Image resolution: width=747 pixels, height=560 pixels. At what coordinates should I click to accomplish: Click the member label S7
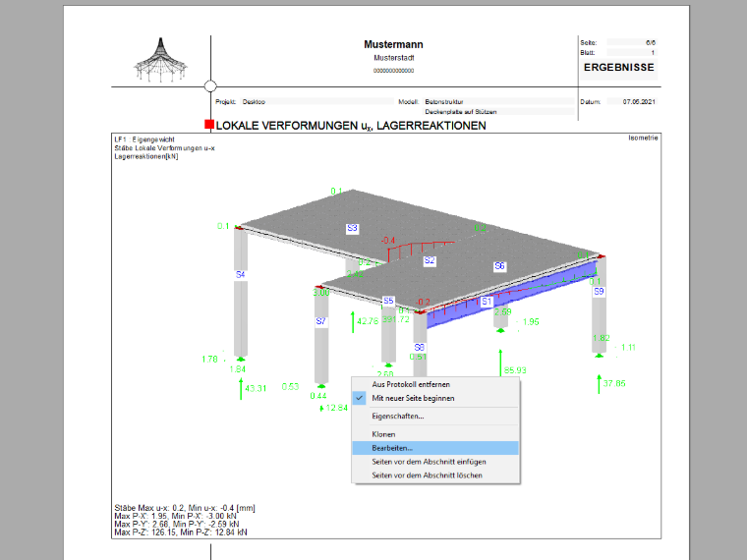coord(320,321)
